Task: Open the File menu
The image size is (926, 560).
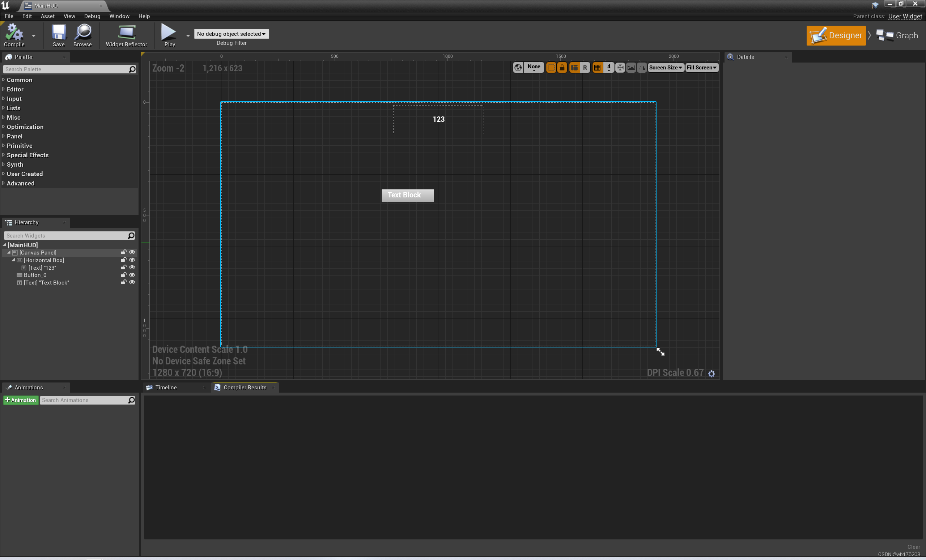Action: tap(9, 16)
